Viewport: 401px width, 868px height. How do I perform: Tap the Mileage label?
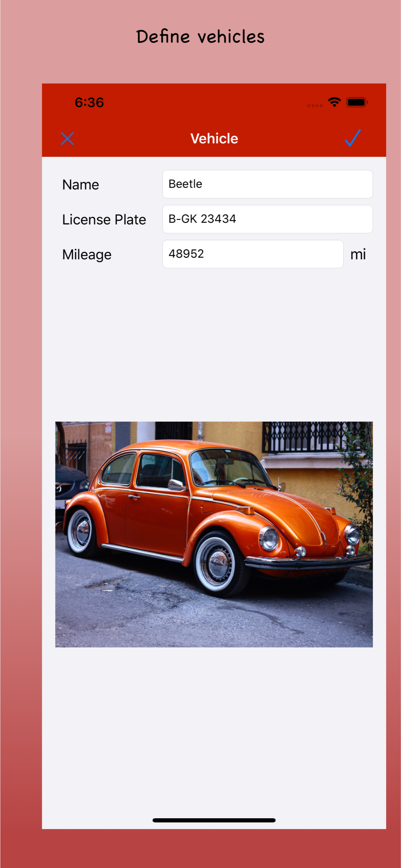click(87, 255)
